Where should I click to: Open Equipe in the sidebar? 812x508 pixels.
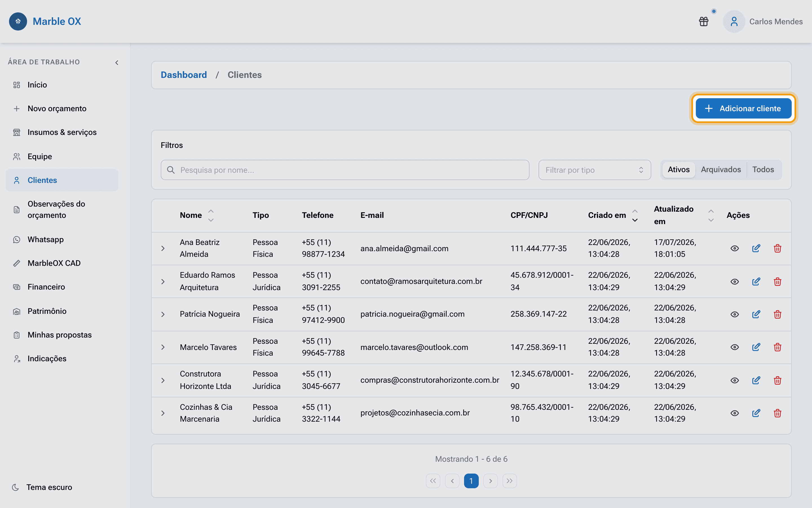pos(62,157)
